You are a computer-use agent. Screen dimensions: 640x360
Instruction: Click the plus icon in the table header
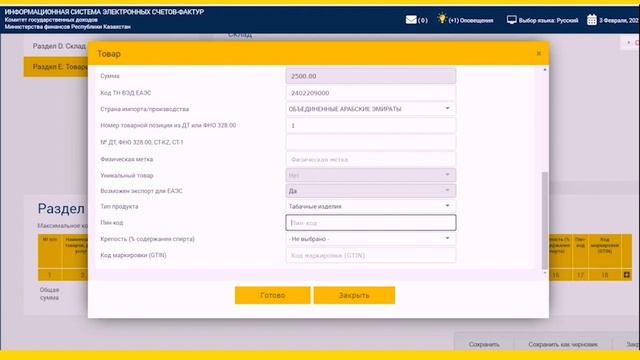pos(627,275)
